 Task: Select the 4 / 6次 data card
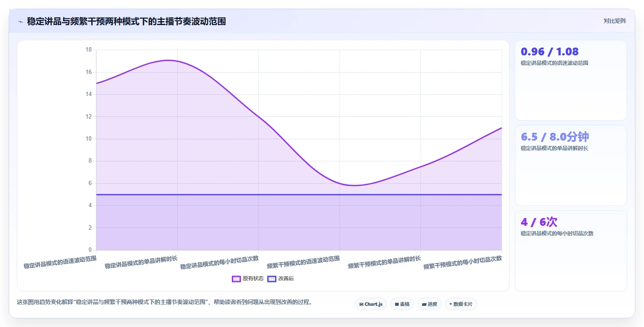coord(570,251)
